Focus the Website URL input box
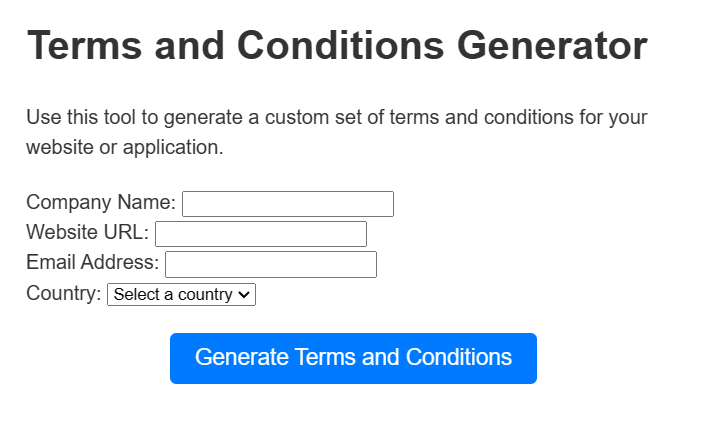The height and width of the screenshot is (430, 725). coord(260,234)
